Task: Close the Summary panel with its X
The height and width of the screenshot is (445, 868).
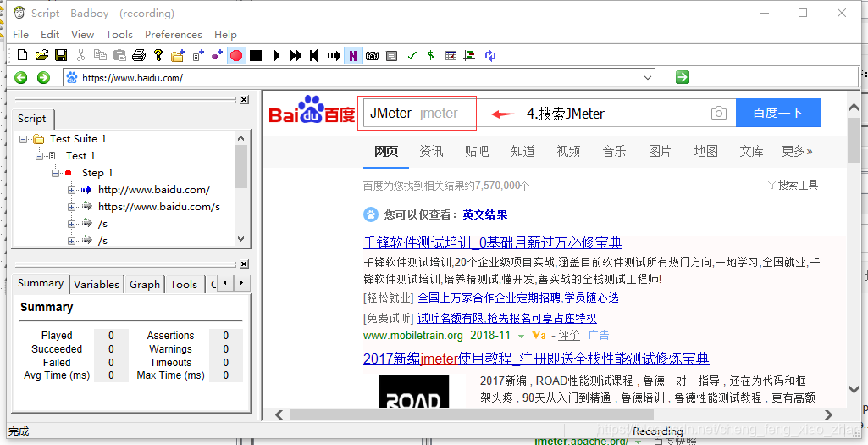Action: 244,265
